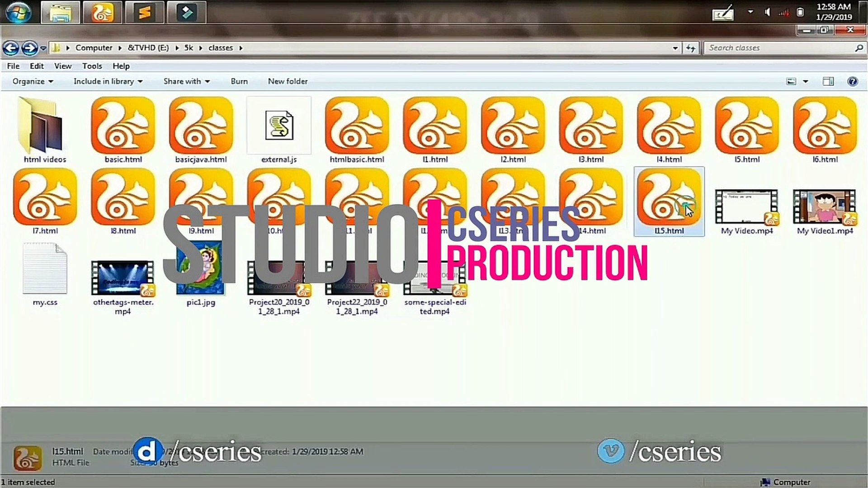Select the l5.html file icon
The width and height of the screenshot is (868, 488).
click(x=747, y=126)
